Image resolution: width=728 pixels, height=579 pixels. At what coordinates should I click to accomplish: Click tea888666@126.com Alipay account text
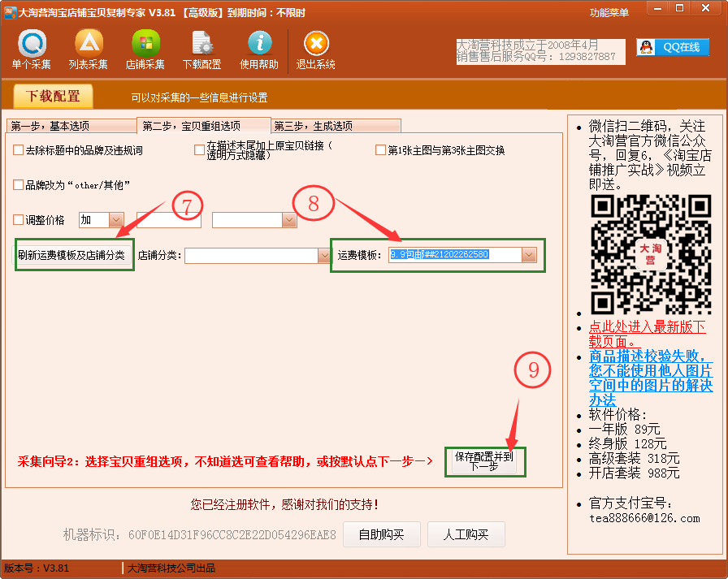click(x=644, y=518)
